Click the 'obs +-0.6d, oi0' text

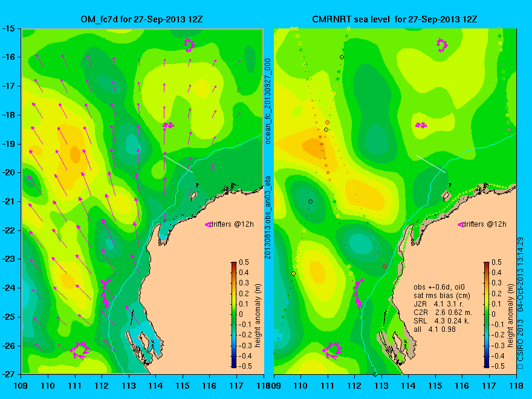[x=438, y=287]
